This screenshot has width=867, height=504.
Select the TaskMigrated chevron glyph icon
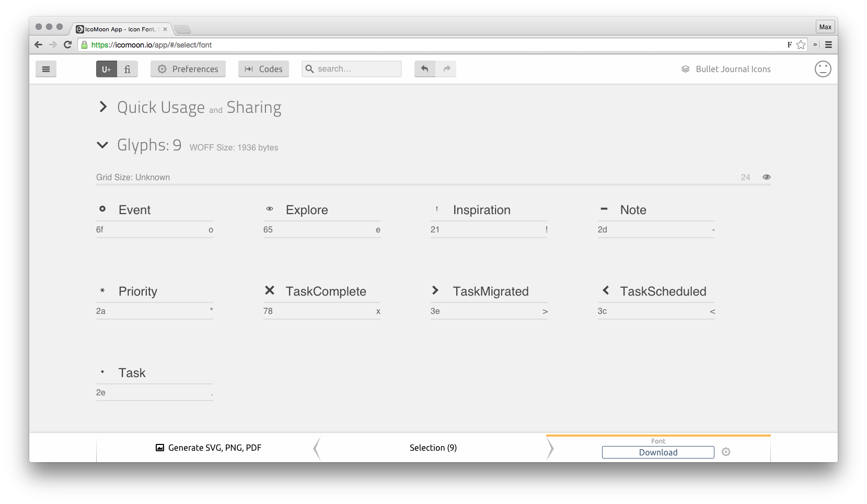tap(435, 290)
